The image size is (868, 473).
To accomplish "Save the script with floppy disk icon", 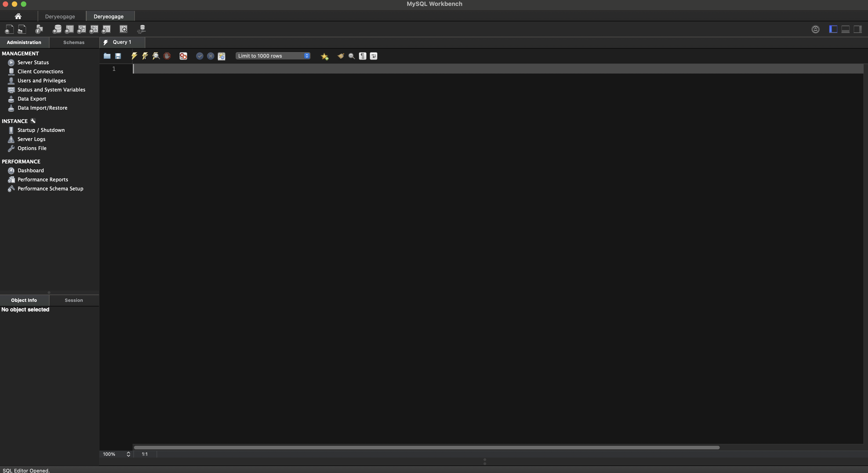I will (x=118, y=56).
